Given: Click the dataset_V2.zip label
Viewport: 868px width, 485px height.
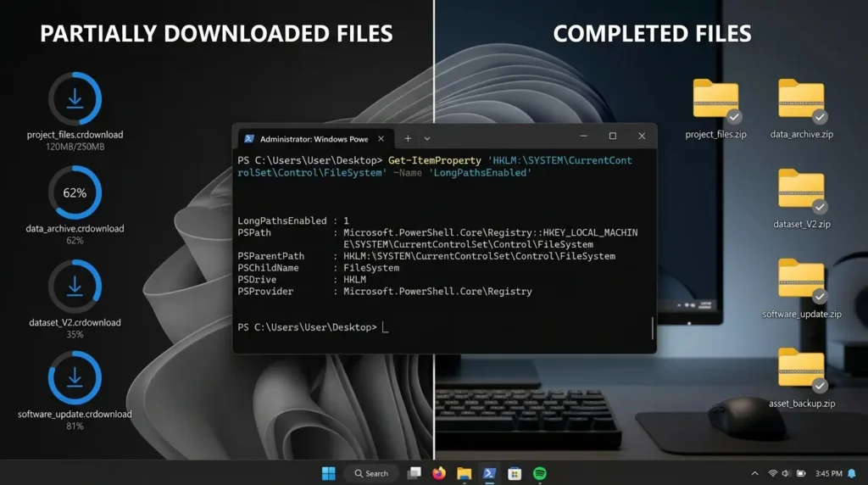Looking at the screenshot, I should click(802, 224).
